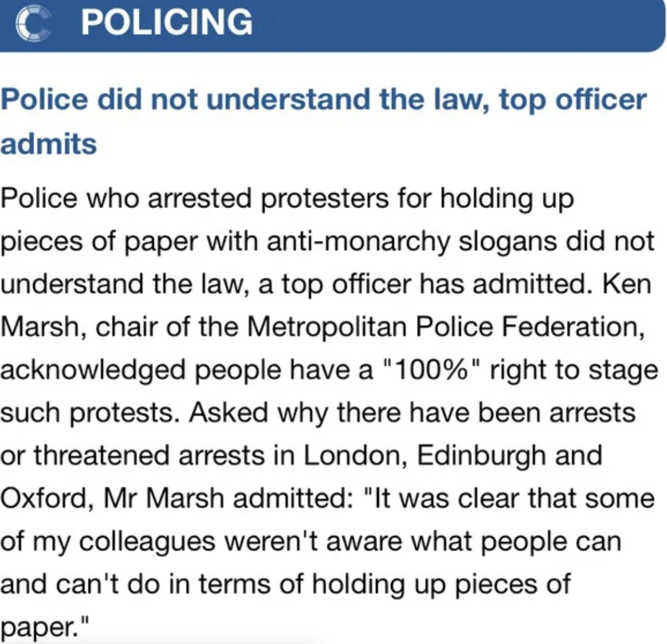Image resolution: width=667 pixels, height=644 pixels.
Task: Click the word 'admits' in the headline
Action: 49,144
